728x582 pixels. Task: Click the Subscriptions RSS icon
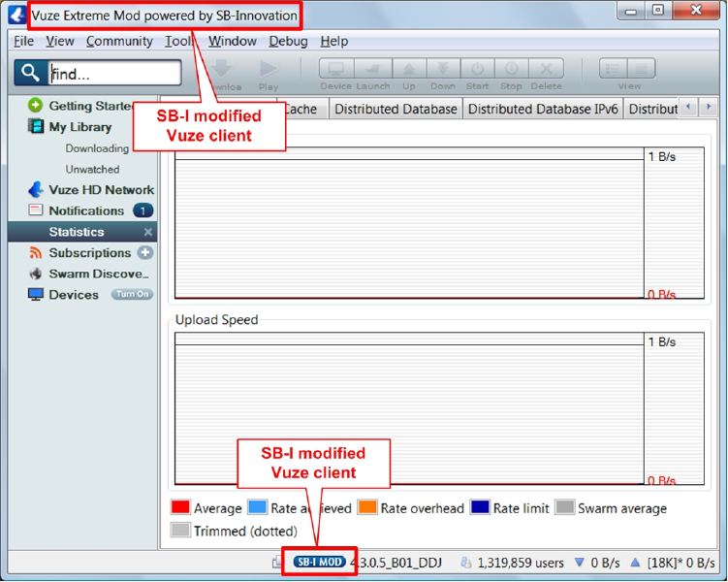(36, 252)
